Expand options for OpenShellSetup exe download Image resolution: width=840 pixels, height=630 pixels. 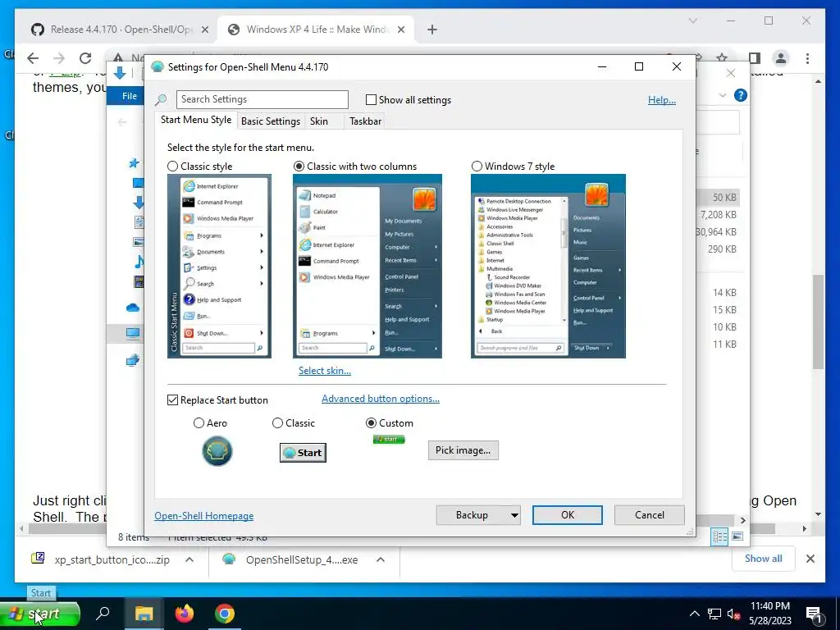[381, 559]
